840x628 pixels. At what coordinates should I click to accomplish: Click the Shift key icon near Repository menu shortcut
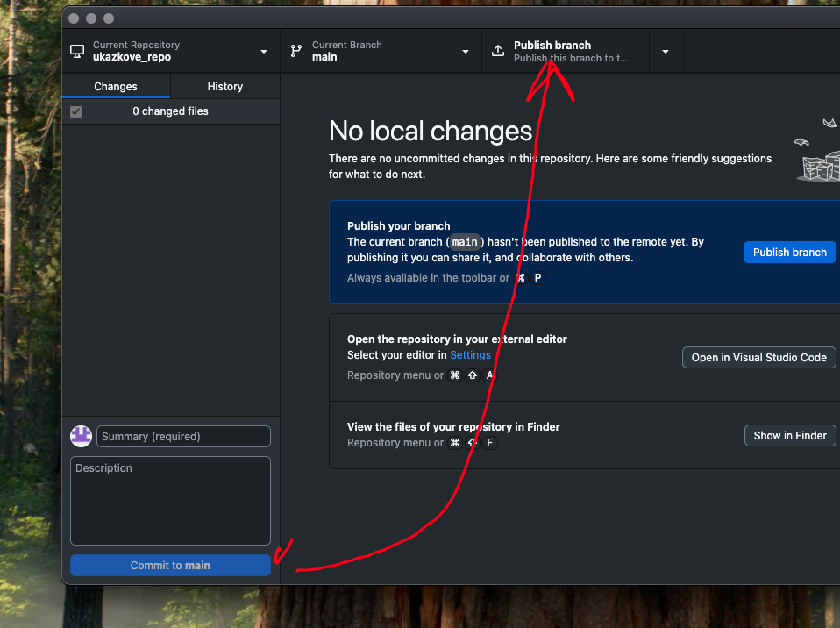pyautogui.click(x=472, y=375)
